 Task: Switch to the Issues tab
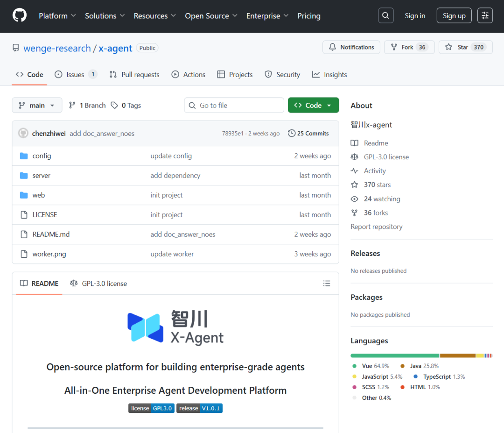click(x=75, y=75)
